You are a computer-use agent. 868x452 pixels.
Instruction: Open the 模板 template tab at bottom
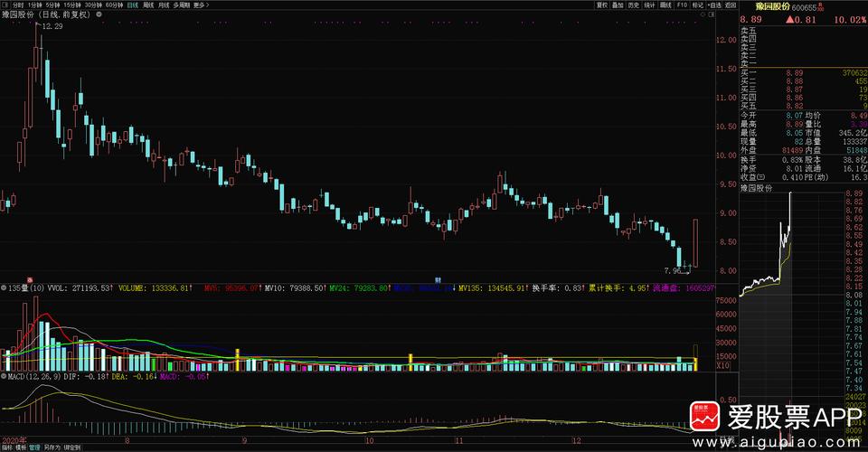[21, 447]
